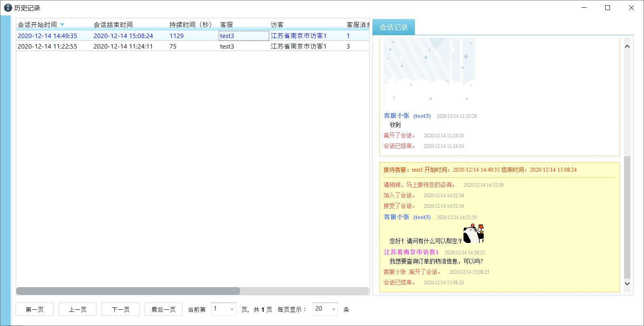Click duration cell 75
The image size is (644, 326).
click(x=173, y=46)
